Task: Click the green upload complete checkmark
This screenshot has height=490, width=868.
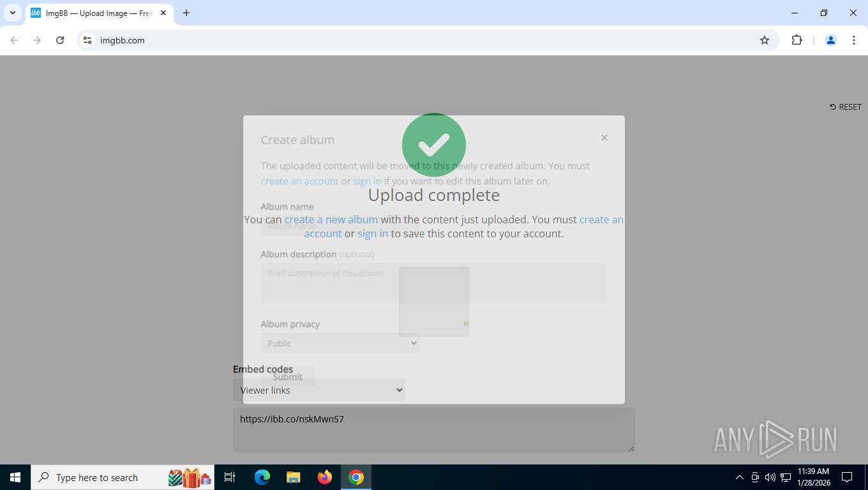Action: tap(434, 145)
